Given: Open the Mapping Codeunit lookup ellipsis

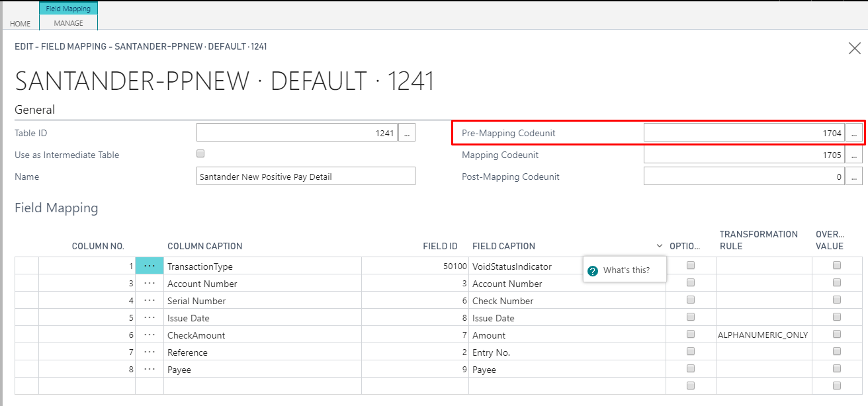Looking at the screenshot, I should (x=854, y=155).
